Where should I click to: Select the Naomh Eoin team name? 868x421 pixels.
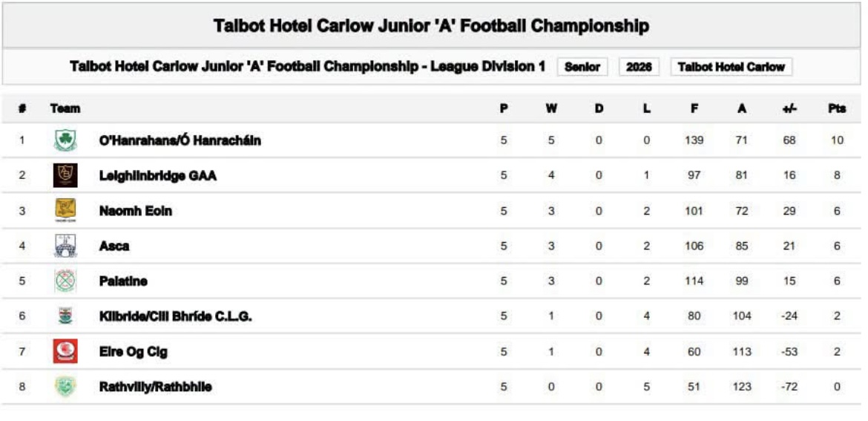136,211
